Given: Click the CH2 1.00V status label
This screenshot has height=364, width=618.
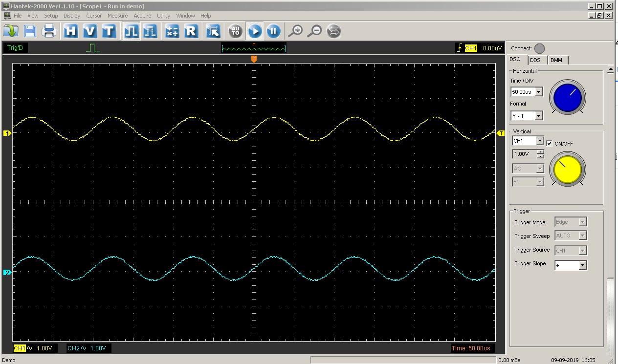Looking at the screenshot, I should (89, 348).
